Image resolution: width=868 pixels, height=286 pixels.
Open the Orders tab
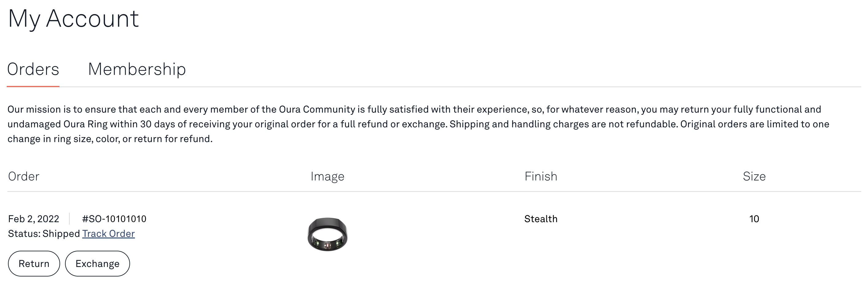click(33, 69)
